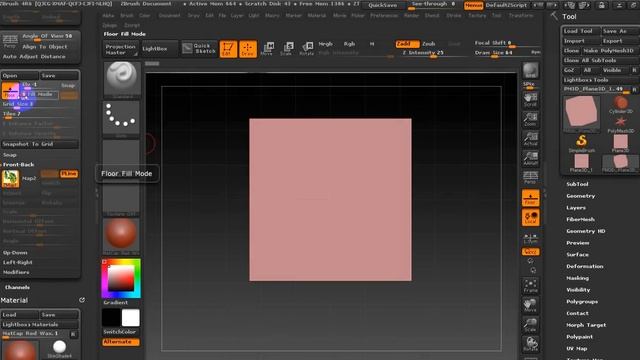Click the BPR render button in right shelf
The height and width of the screenshot is (360, 640).
pyautogui.click(x=530, y=71)
